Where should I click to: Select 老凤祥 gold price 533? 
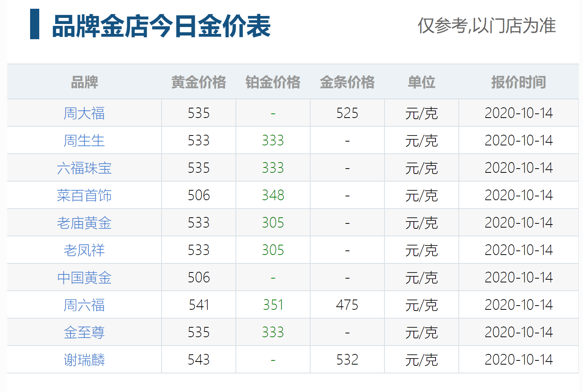[199, 250]
